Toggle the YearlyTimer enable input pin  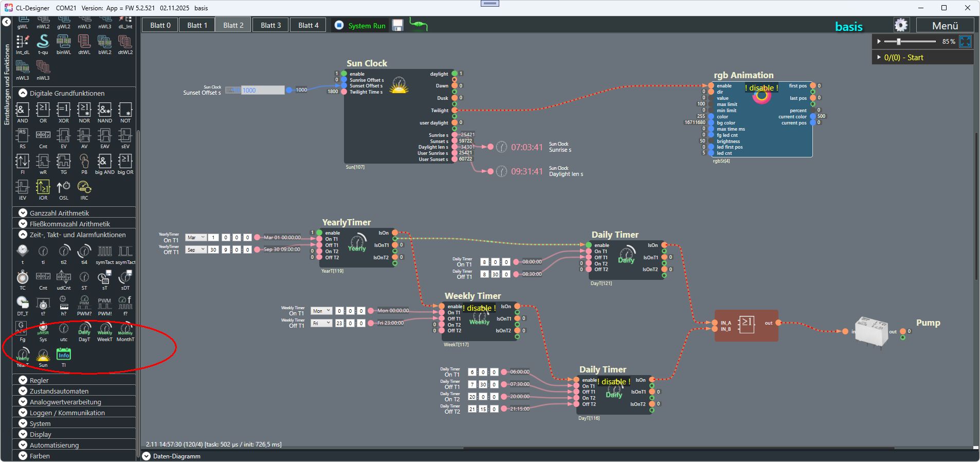(319, 233)
